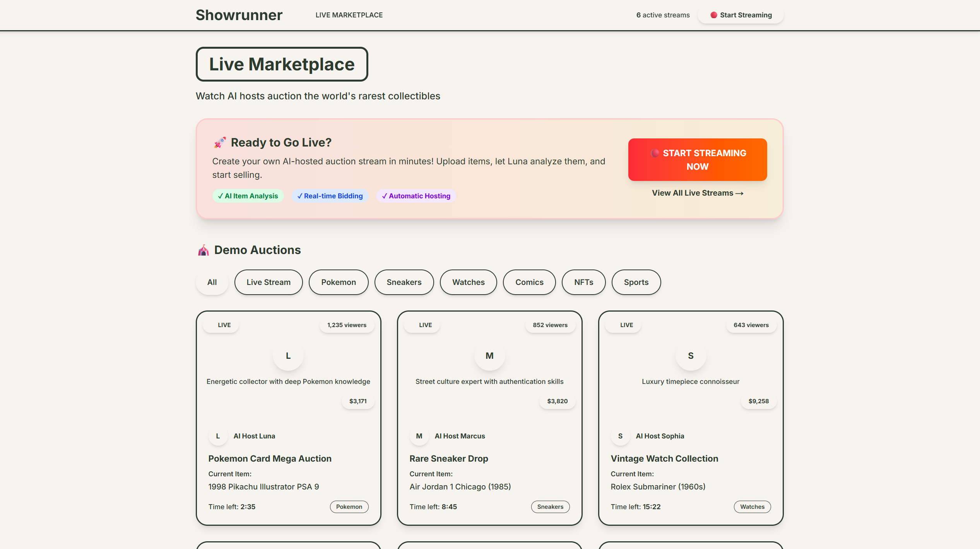This screenshot has width=980, height=549.
Task: Click small L avatar next to AI Host Luna
Action: [x=218, y=436]
